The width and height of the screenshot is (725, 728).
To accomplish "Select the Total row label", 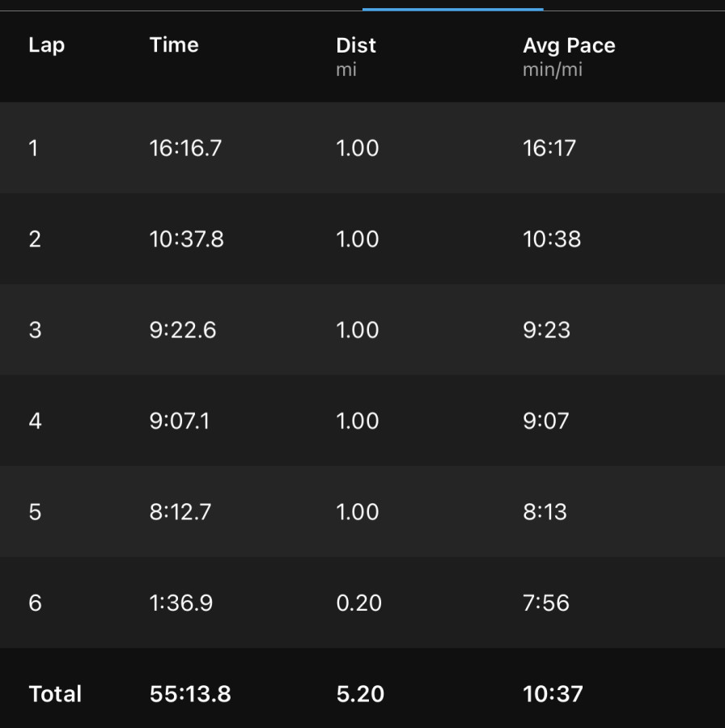I will [x=55, y=694].
